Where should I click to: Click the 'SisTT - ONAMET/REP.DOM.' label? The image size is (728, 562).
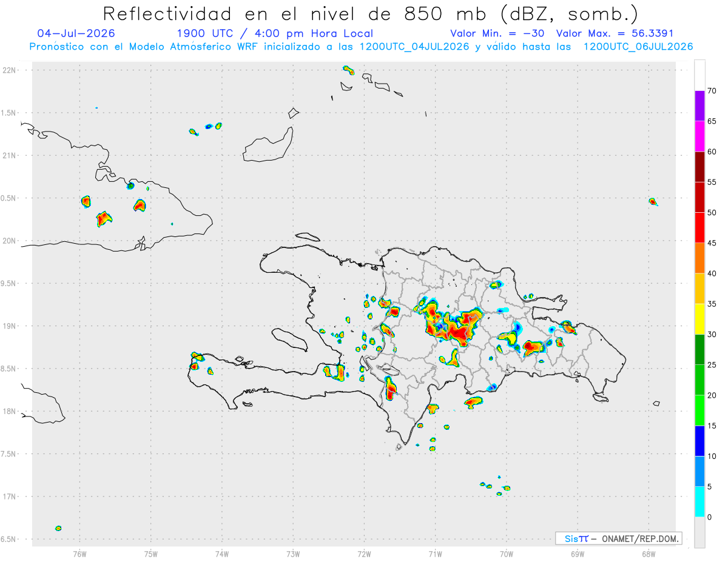point(619,538)
